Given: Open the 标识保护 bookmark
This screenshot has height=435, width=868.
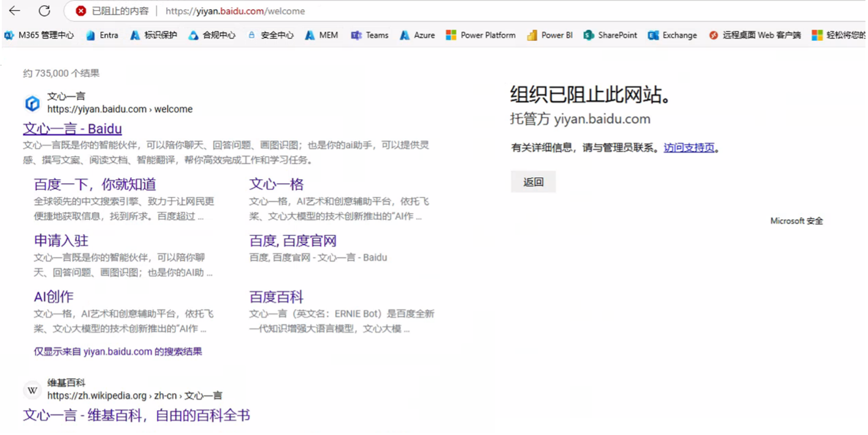Looking at the screenshot, I should click(x=153, y=35).
